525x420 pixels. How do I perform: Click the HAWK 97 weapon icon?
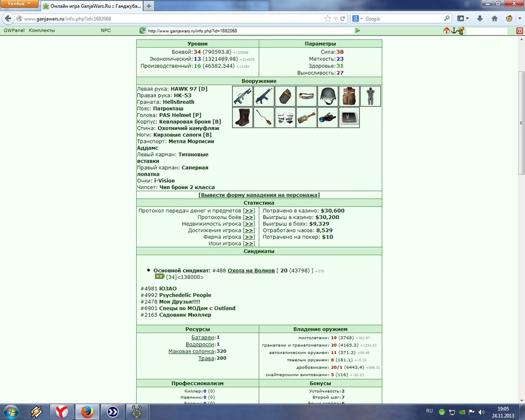coord(242,96)
